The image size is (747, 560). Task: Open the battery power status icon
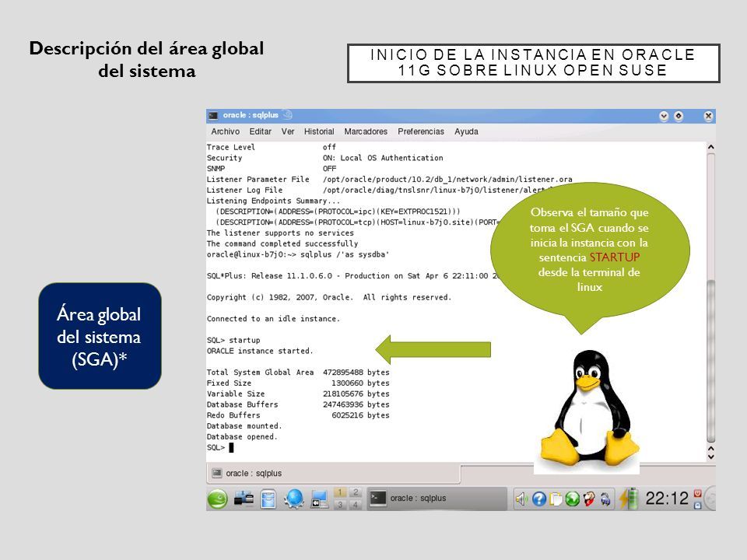[x=629, y=499]
